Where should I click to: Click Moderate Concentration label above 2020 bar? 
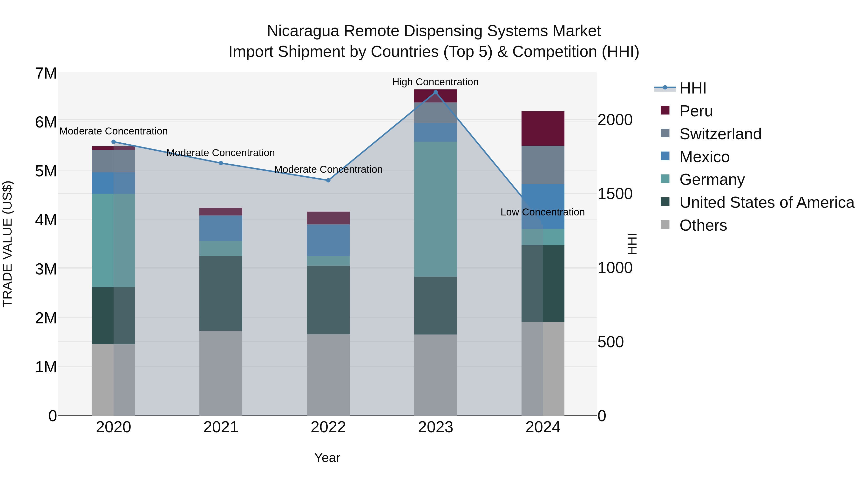click(x=114, y=131)
